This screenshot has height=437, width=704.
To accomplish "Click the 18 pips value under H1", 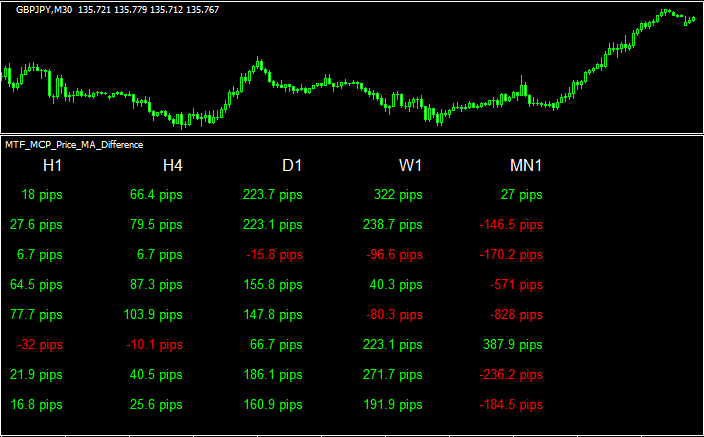I will [x=41, y=195].
